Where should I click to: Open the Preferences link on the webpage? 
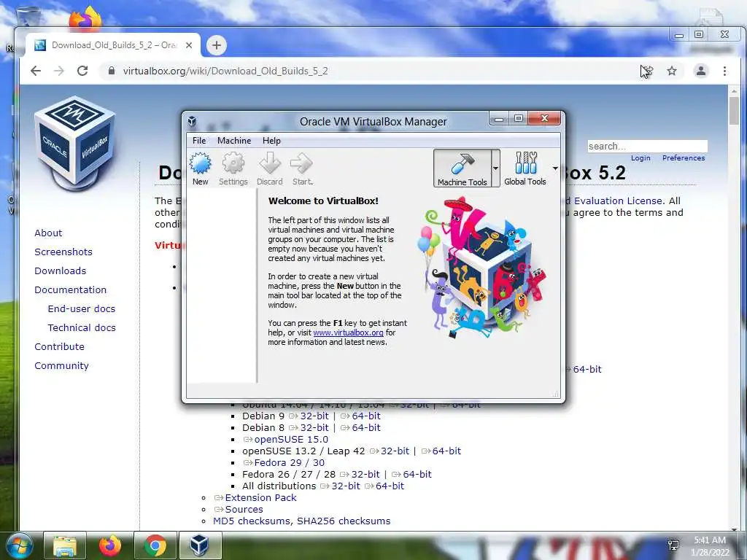[683, 158]
